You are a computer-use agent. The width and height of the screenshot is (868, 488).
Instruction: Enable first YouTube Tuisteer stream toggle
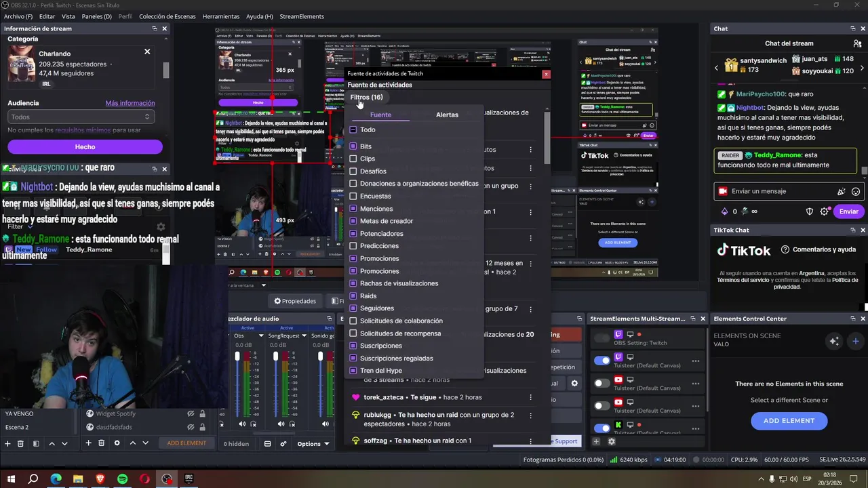tap(601, 383)
